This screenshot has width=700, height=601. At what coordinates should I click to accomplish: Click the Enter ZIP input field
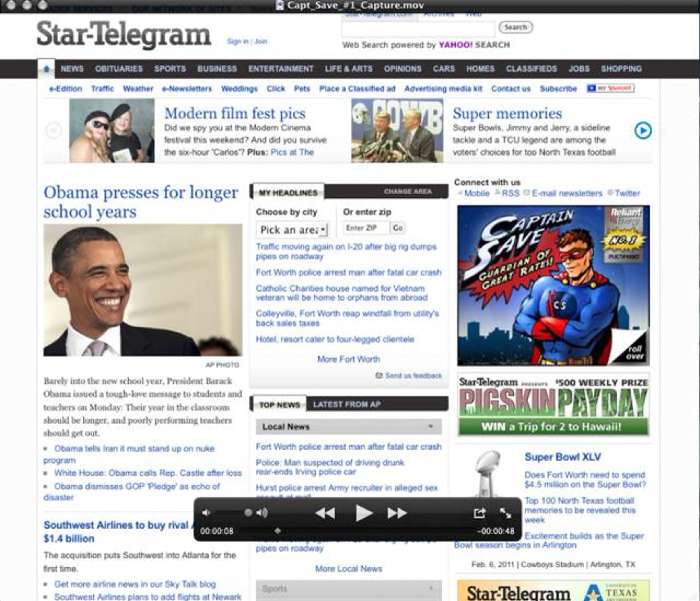(x=366, y=228)
